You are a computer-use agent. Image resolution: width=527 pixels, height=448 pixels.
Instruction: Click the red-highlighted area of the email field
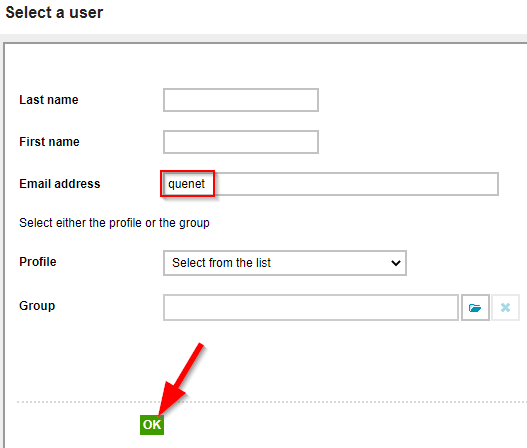tap(188, 184)
